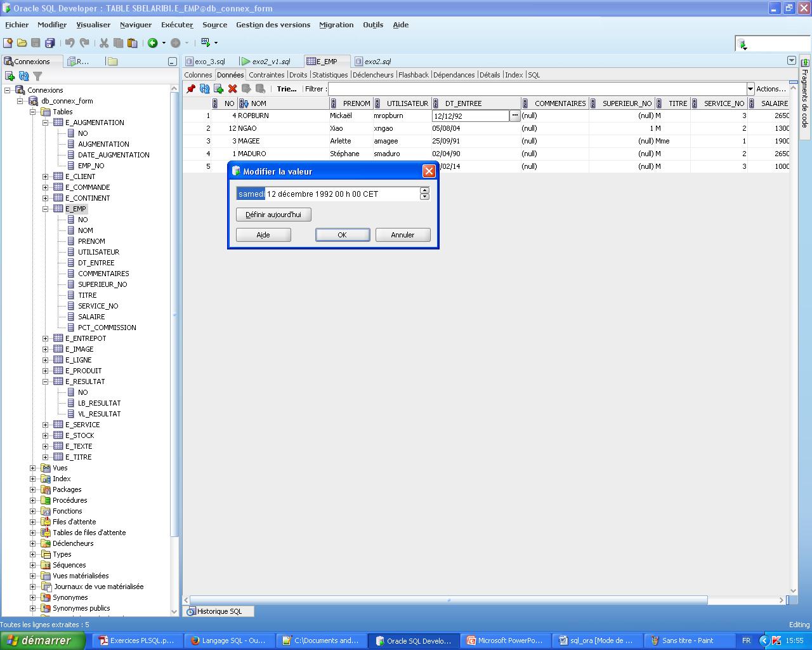Click the Aide button in dialog

[x=263, y=235]
